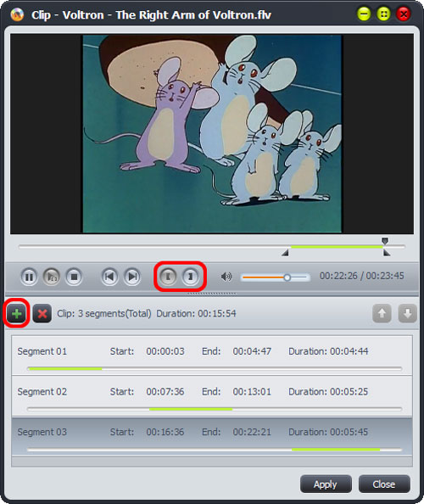Click the Segment 03 green range bar

pos(336,450)
